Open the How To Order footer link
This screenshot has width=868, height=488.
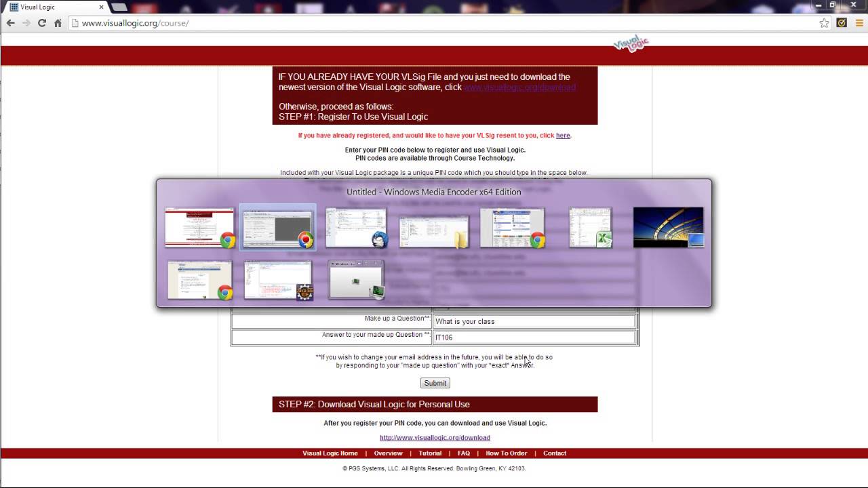[507, 453]
